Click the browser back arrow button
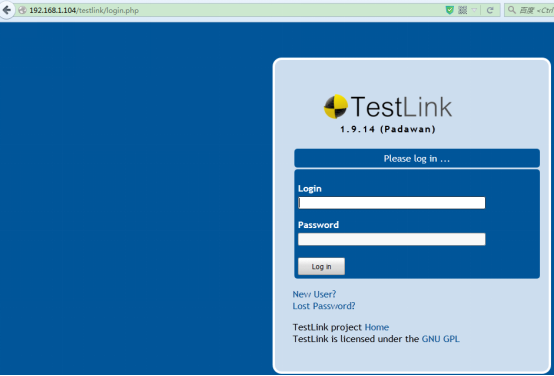The height and width of the screenshot is (376, 554). 6,10
